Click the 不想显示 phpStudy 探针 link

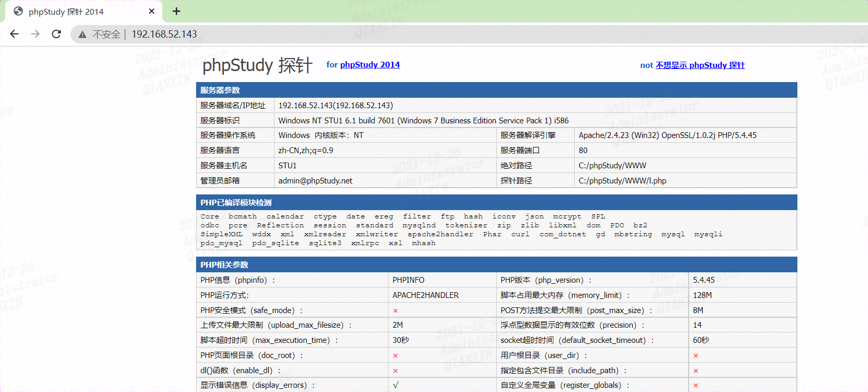700,65
